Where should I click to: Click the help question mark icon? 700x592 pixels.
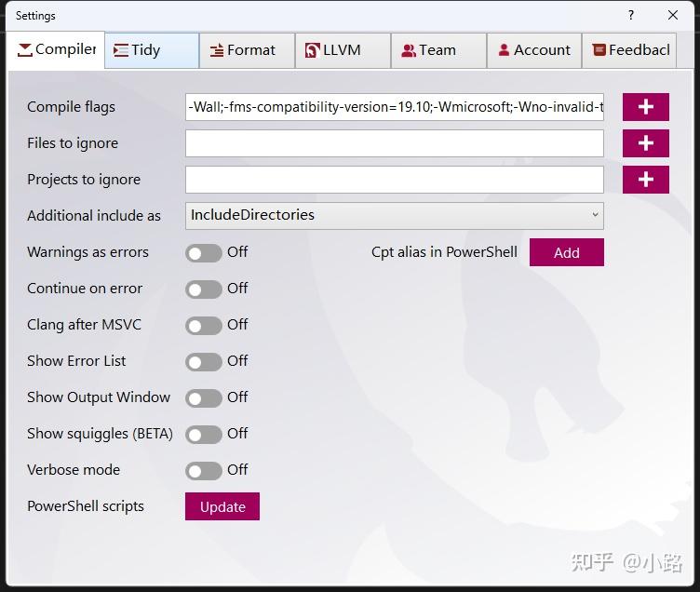[x=630, y=15]
